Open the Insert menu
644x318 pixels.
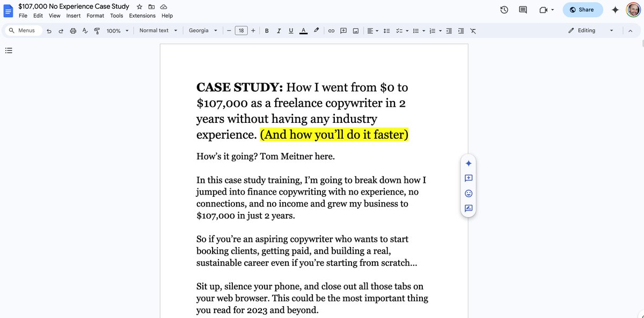(74, 16)
